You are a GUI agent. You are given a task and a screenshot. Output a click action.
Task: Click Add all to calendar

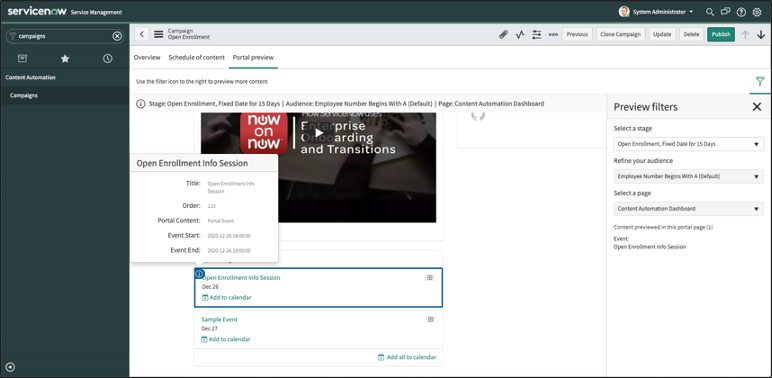(x=407, y=357)
